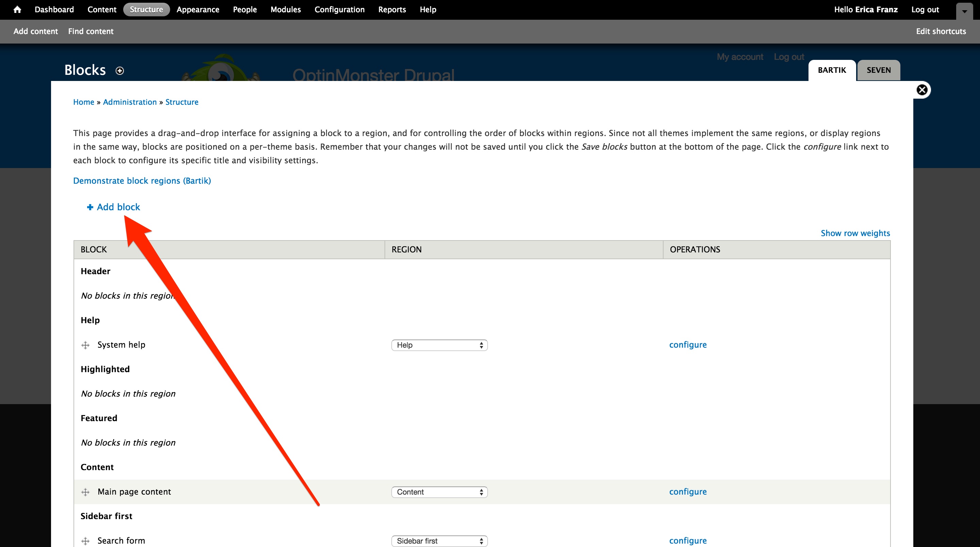Open the Modules menu

[x=286, y=10]
